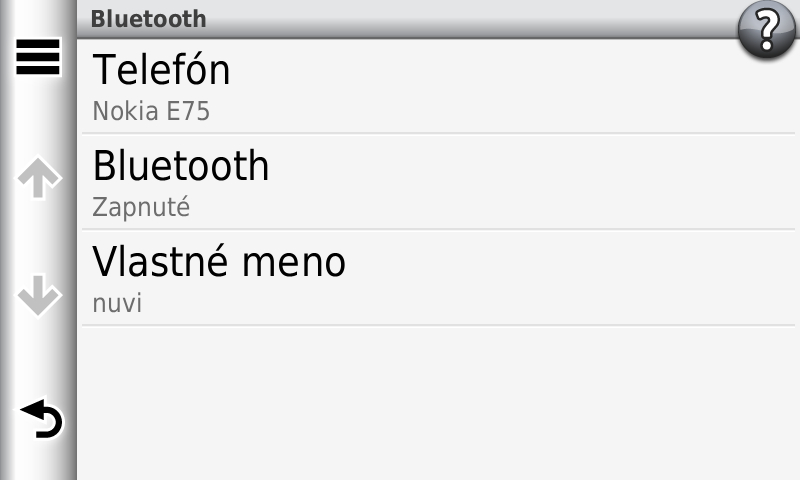Click the Bluetooth title in the header bar

coord(148,18)
